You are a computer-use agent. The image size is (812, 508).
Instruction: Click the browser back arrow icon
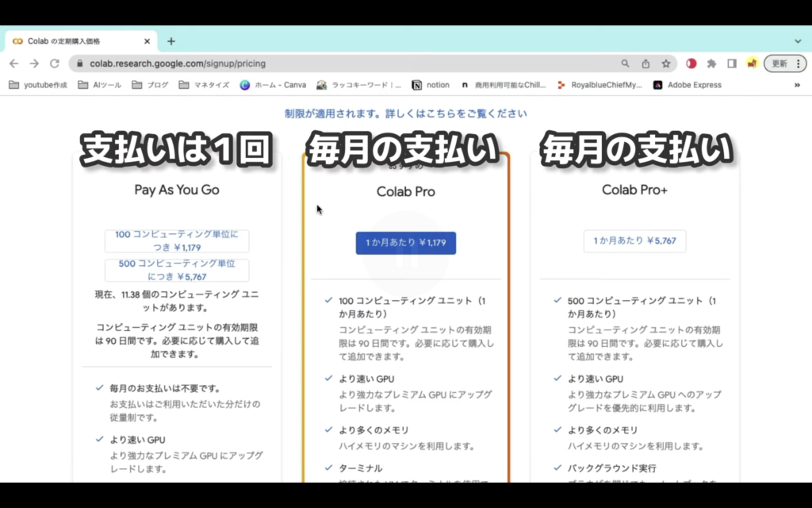(x=13, y=63)
